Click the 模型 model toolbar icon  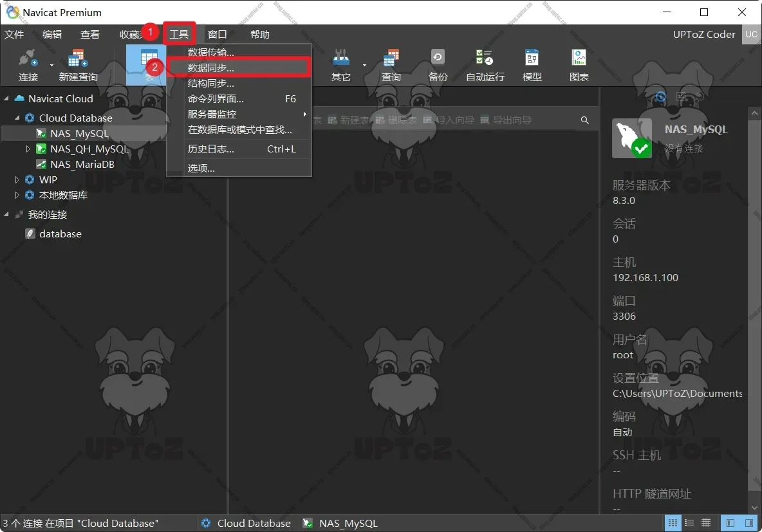(532, 57)
